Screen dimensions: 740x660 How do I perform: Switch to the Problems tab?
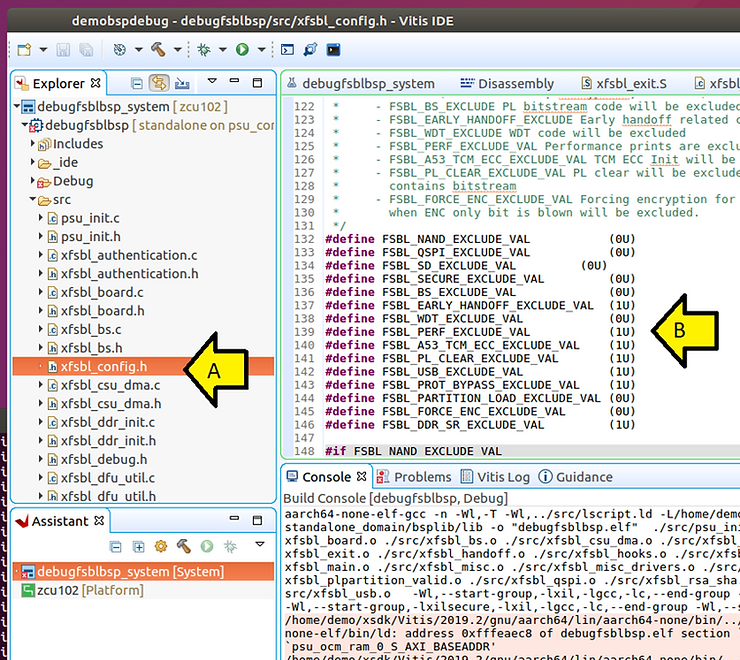click(x=414, y=477)
